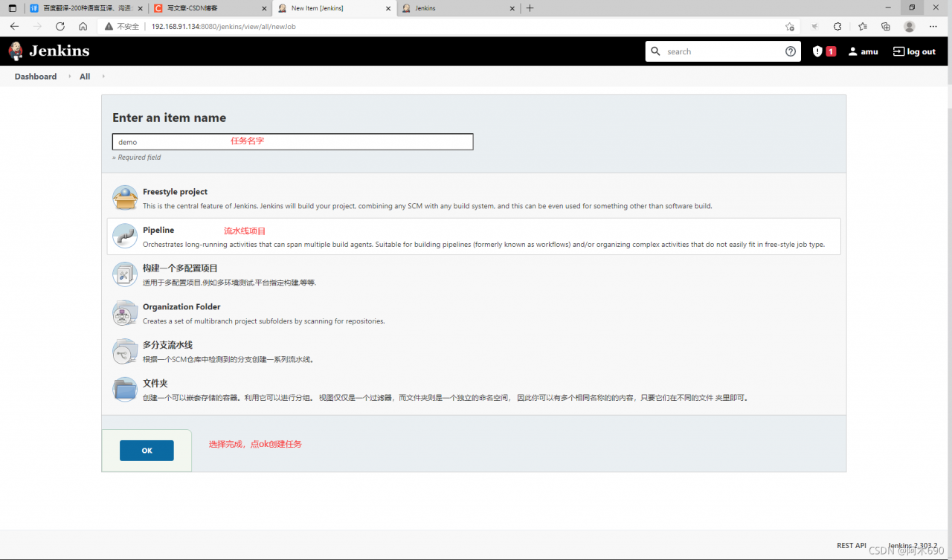The width and height of the screenshot is (952, 560).
Task: Click the 适用于多配置项目 description text
Action: click(x=230, y=283)
